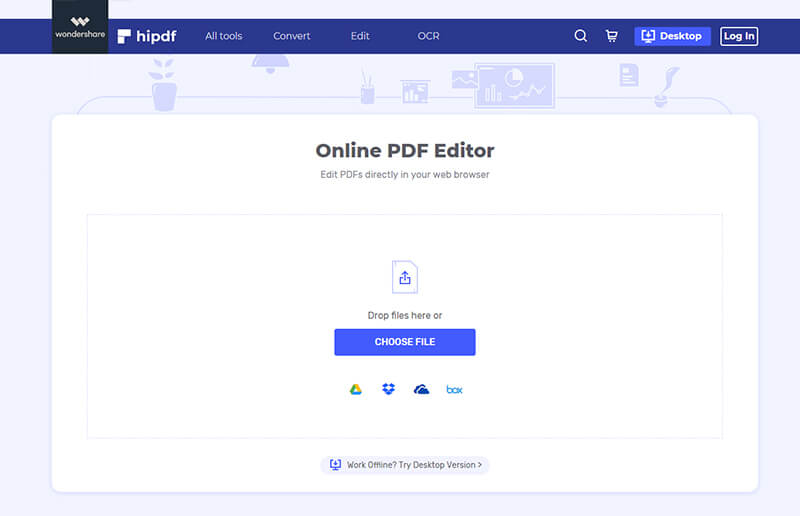Import a file from OneDrive
The image size is (800, 516).
pyautogui.click(x=421, y=389)
